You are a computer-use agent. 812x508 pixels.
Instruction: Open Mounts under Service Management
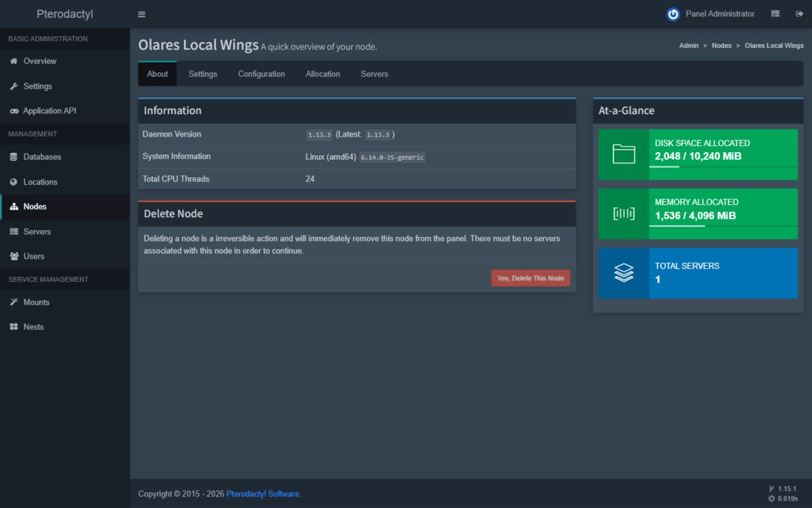[65, 302]
